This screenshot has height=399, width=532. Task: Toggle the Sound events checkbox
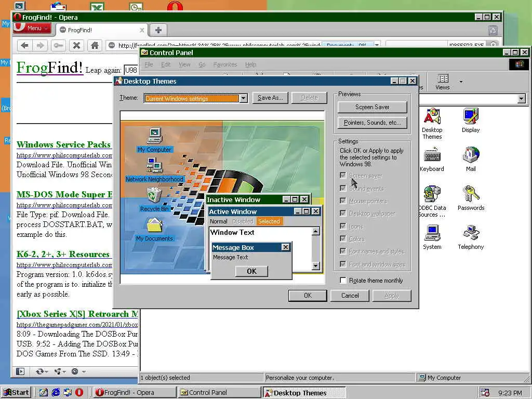pyautogui.click(x=343, y=188)
